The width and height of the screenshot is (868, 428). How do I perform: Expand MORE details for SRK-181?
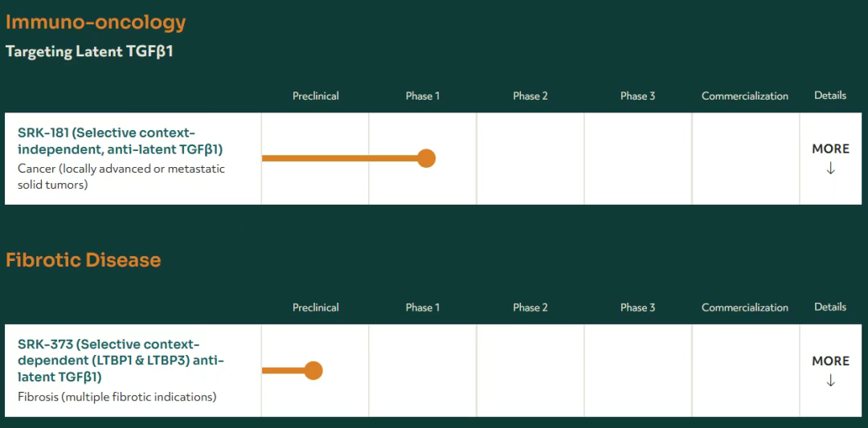click(x=830, y=149)
